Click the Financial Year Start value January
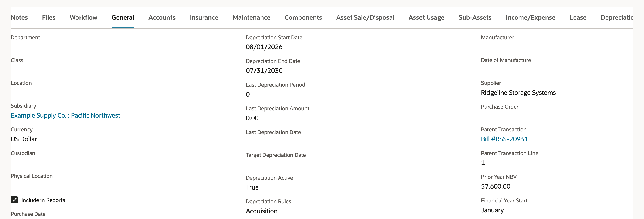 click(x=492, y=210)
